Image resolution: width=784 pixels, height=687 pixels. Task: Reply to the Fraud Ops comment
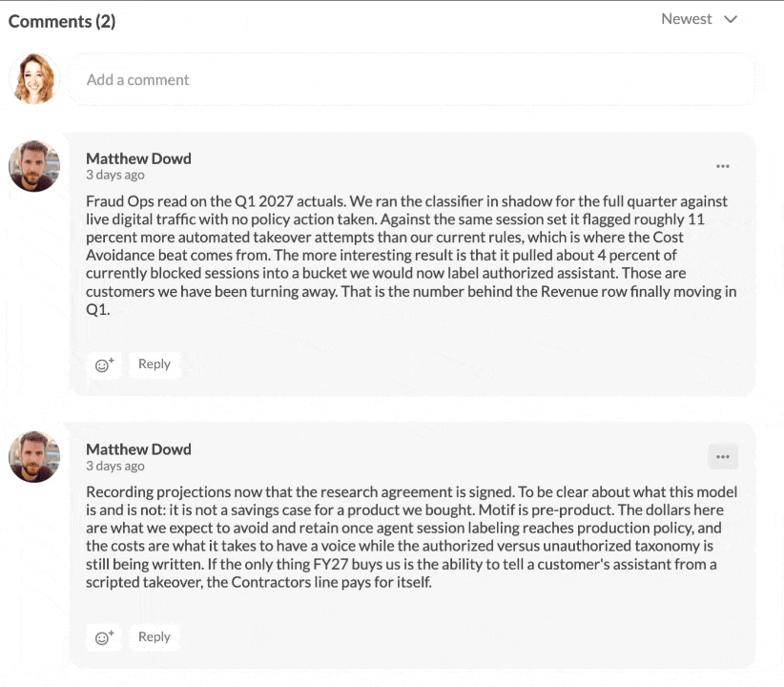coord(154,364)
